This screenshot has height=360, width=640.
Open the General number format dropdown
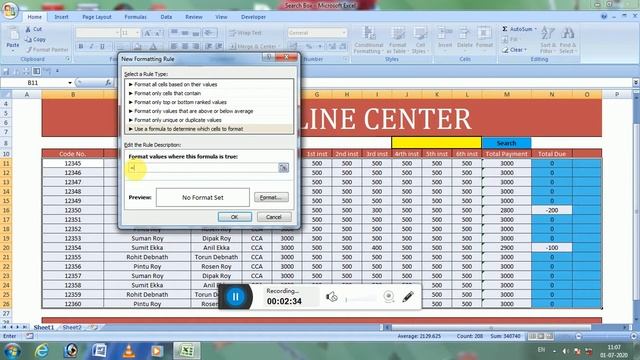344,33
